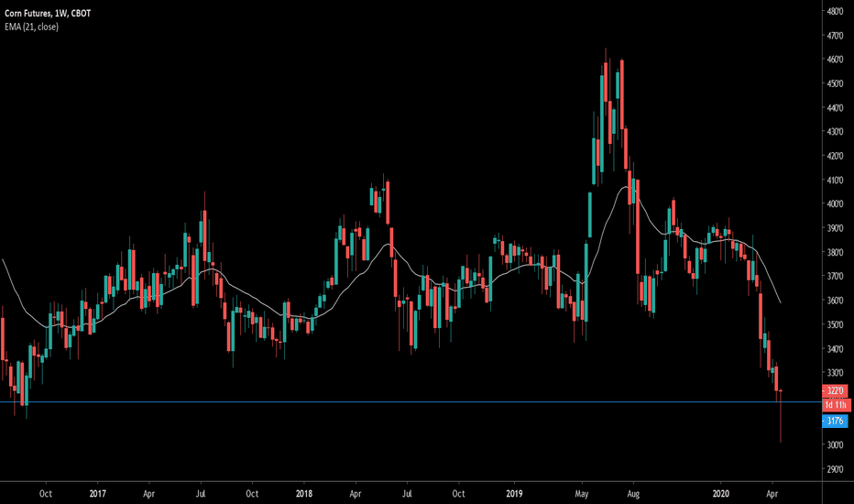Click the 460'0 price scale label
The image size is (854, 504).
(835, 60)
